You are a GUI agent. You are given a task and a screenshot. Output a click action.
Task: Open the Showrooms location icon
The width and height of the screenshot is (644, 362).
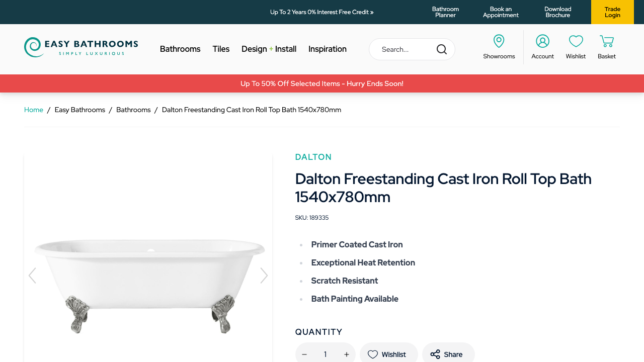499,41
